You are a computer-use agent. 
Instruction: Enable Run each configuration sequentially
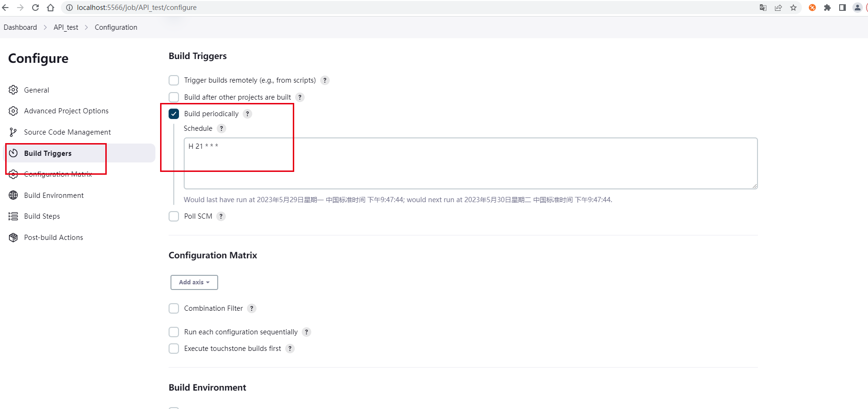click(x=174, y=332)
